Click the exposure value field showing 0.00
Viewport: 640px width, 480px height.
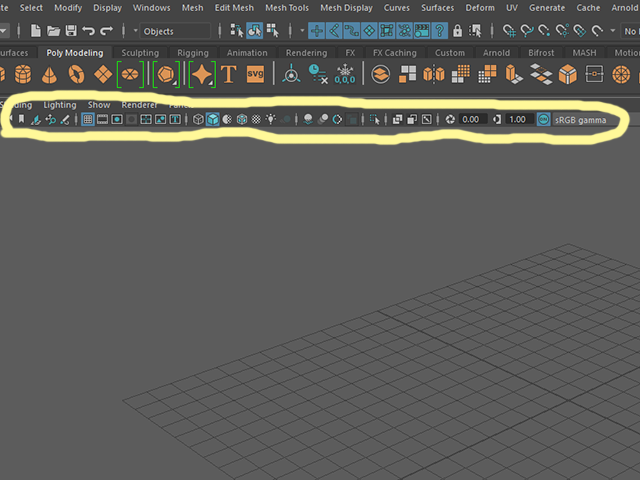click(473, 119)
